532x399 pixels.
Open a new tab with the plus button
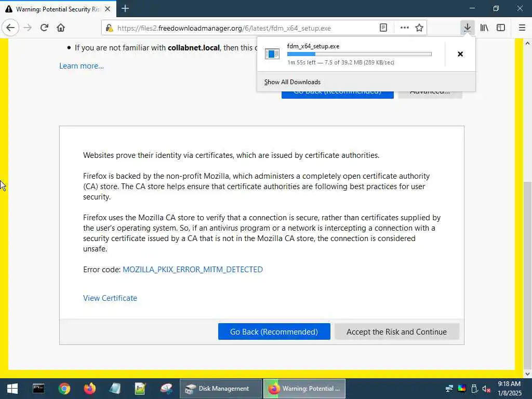(x=125, y=8)
